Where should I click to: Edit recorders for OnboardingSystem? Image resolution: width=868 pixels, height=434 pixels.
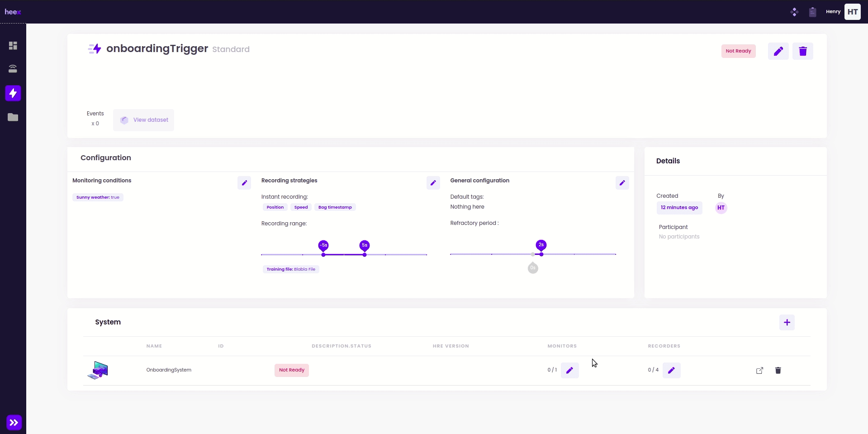click(x=672, y=370)
